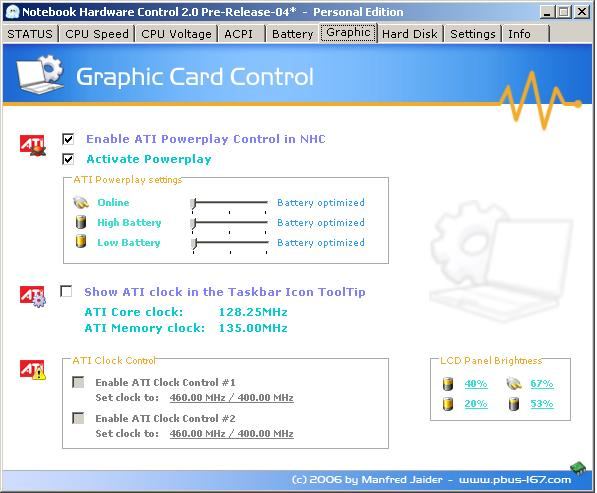
Task: Open the CPU Speed tab
Action: click(x=97, y=34)
